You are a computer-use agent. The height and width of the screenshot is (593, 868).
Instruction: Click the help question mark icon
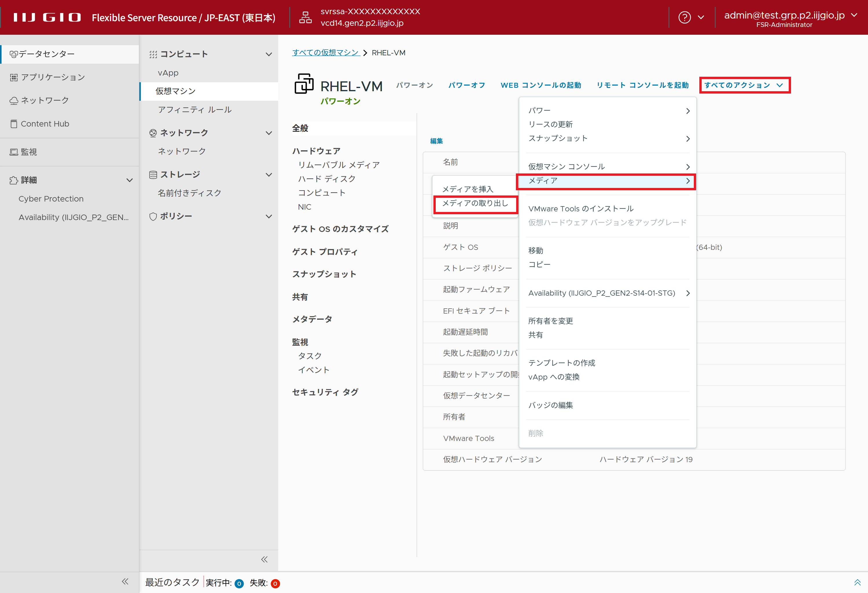[684, 17]
